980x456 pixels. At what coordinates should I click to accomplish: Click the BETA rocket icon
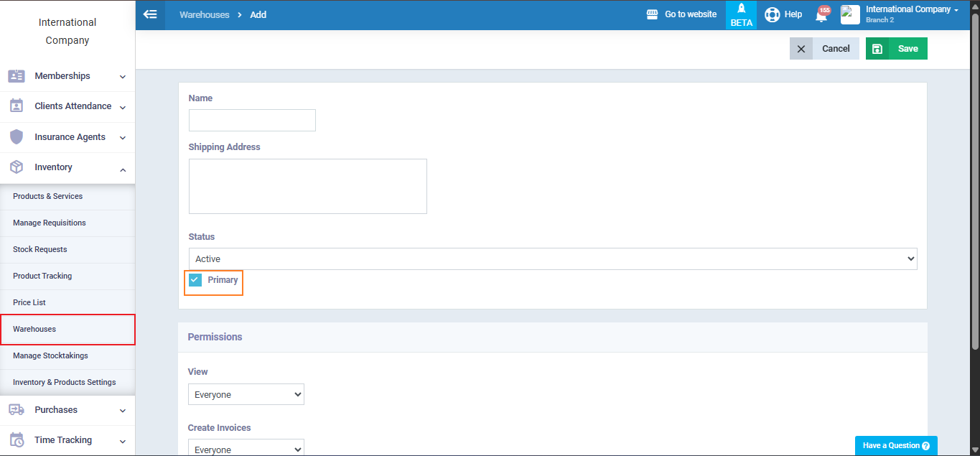click(741, 9)
